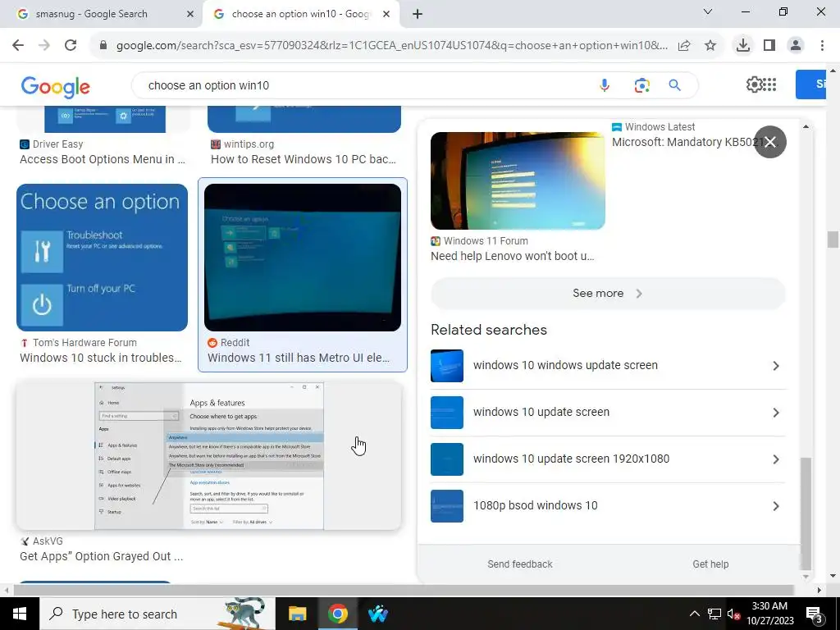This screenshot has width=840, height=630.
Task: Open Chrome three-dot menu
Action: point(822,46)
